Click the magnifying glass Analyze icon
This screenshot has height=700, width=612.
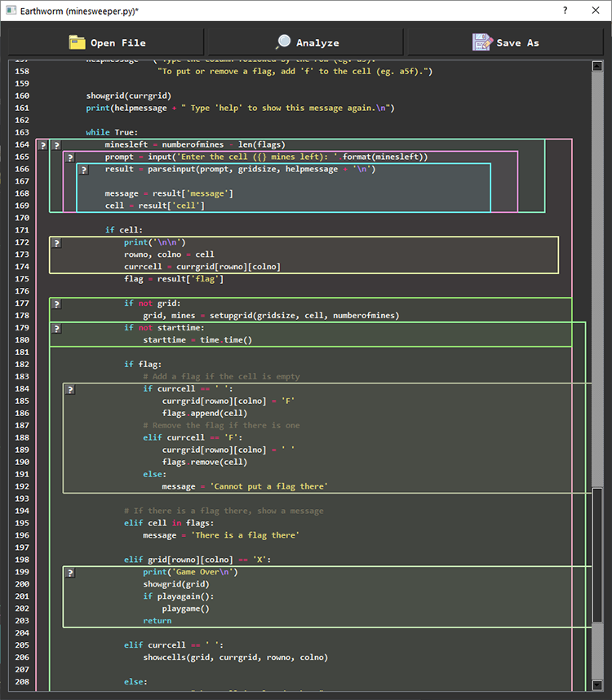(283, 42)
